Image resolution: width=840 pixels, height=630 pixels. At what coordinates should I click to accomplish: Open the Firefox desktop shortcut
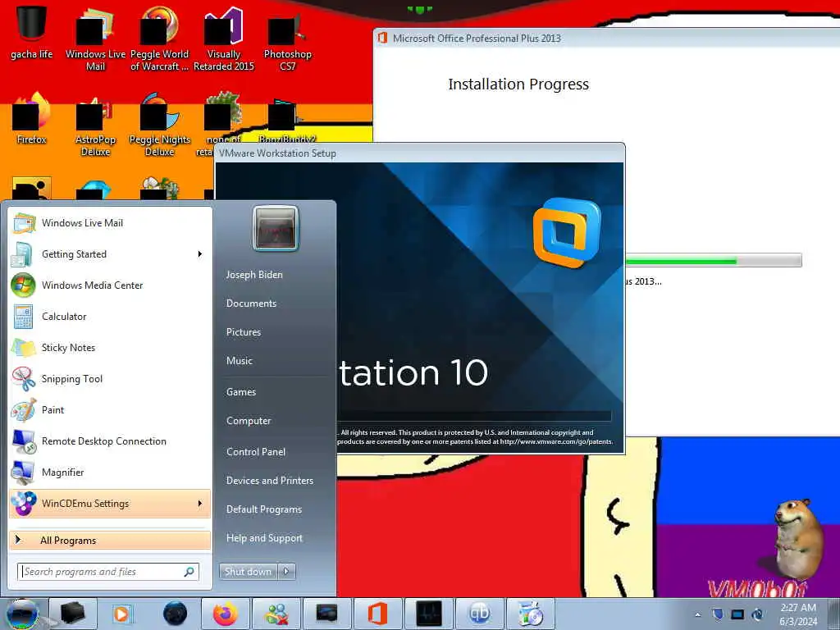click(32, 118)
